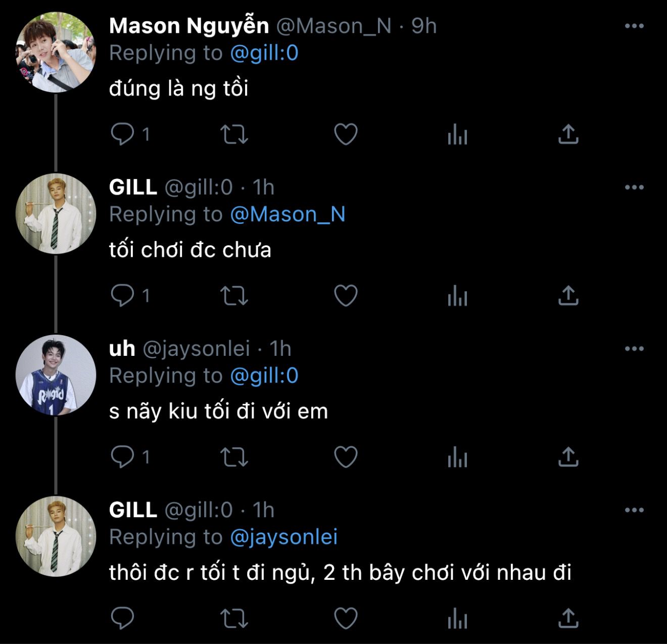Open more options on Mason Nguyễn's tweet

(x=634, y=26)
